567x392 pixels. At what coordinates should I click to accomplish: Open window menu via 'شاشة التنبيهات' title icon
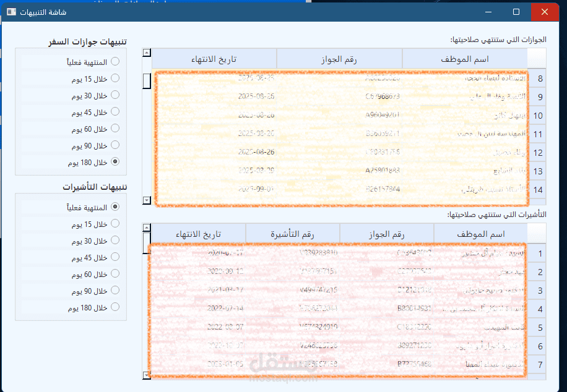(12, 12)
